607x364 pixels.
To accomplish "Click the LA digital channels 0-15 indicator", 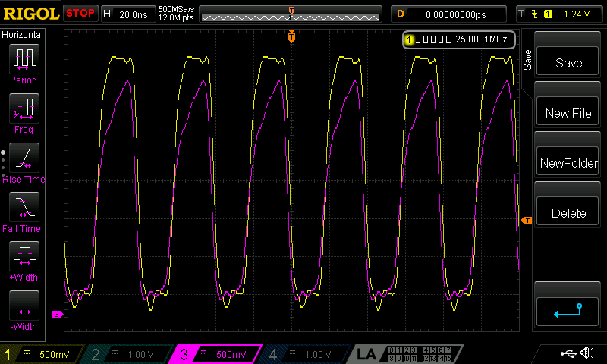I will click(420, 354).
